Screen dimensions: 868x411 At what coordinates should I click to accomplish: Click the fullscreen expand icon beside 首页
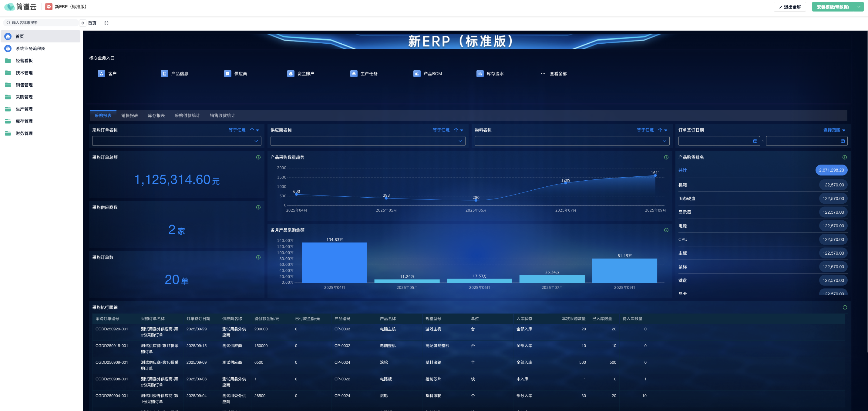pyautogui.click(x=106, y=23)
